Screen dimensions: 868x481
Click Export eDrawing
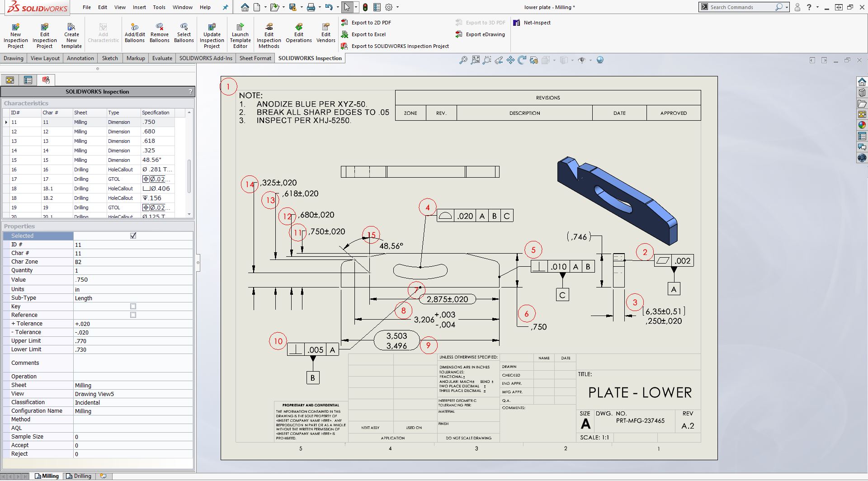[480, 34]
